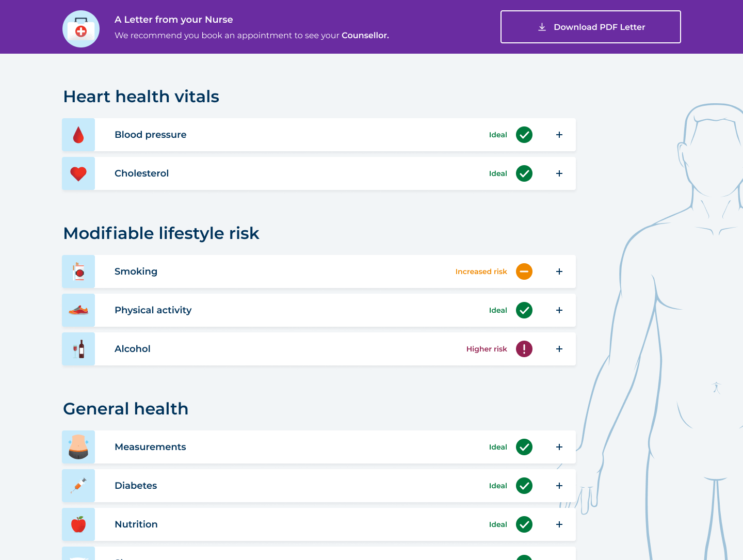Click the cigarette pack icon on Smoking row

(x=78, y=271)
